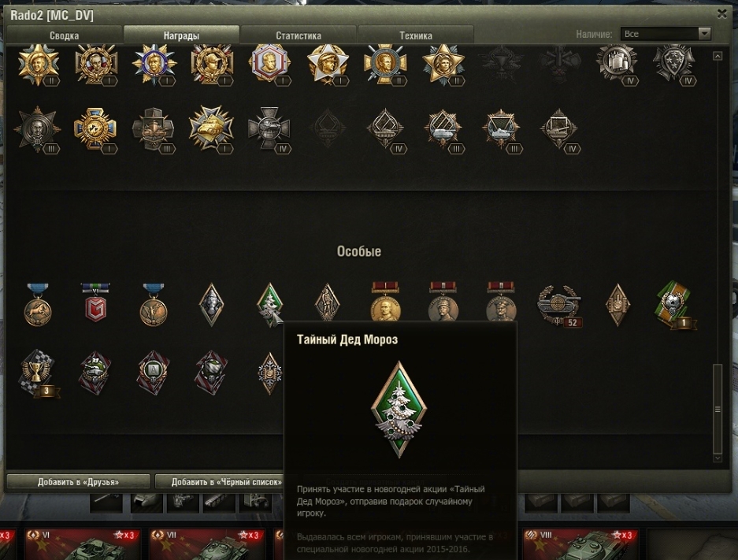
Task: Click the football medal with green-orange ribbon
Action: tap(676, 305)
